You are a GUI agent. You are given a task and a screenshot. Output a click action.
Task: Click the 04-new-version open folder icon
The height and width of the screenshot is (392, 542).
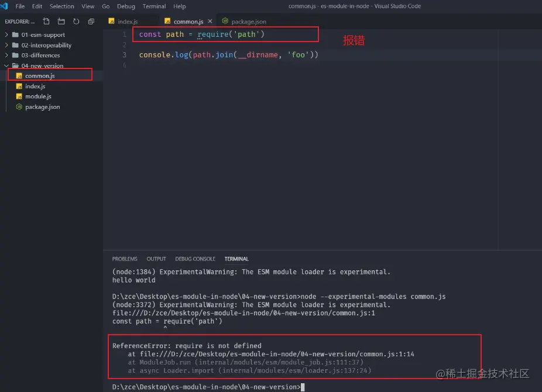[15, 66]
